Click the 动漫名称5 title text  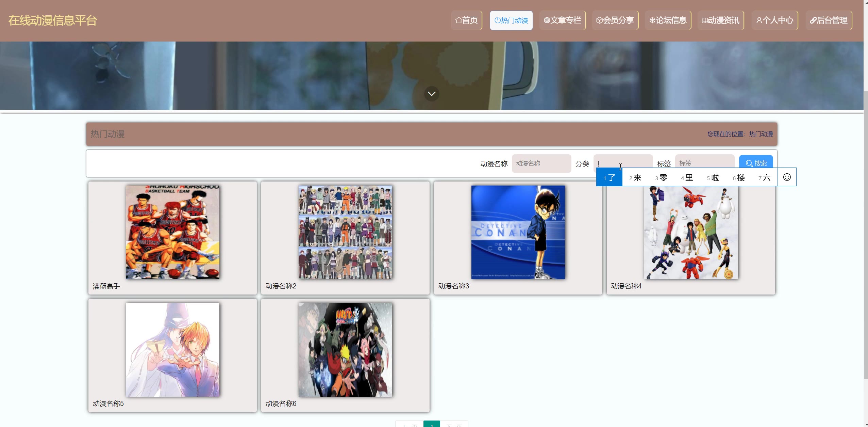108,404
